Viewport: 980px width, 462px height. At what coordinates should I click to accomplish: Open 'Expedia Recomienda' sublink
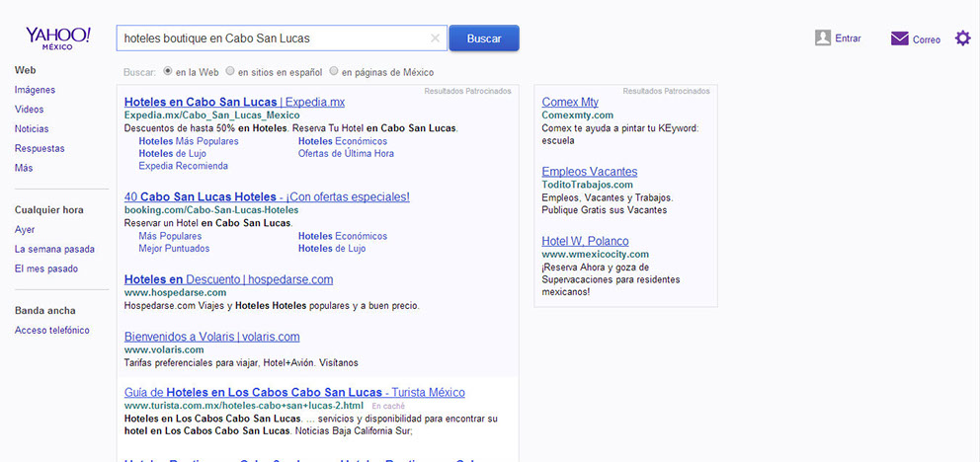183,166
